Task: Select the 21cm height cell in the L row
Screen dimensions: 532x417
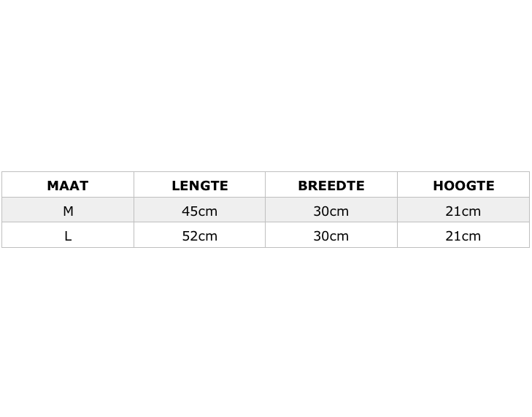Action: [x=463, y=235]
